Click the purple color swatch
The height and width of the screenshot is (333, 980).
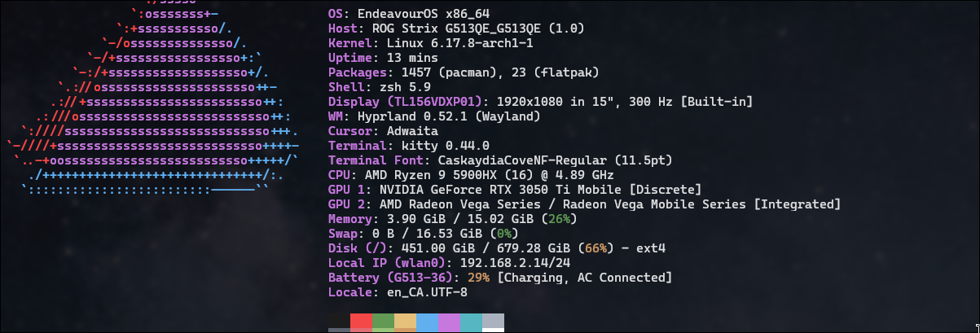pyautogui.click(x=449, y=322)
